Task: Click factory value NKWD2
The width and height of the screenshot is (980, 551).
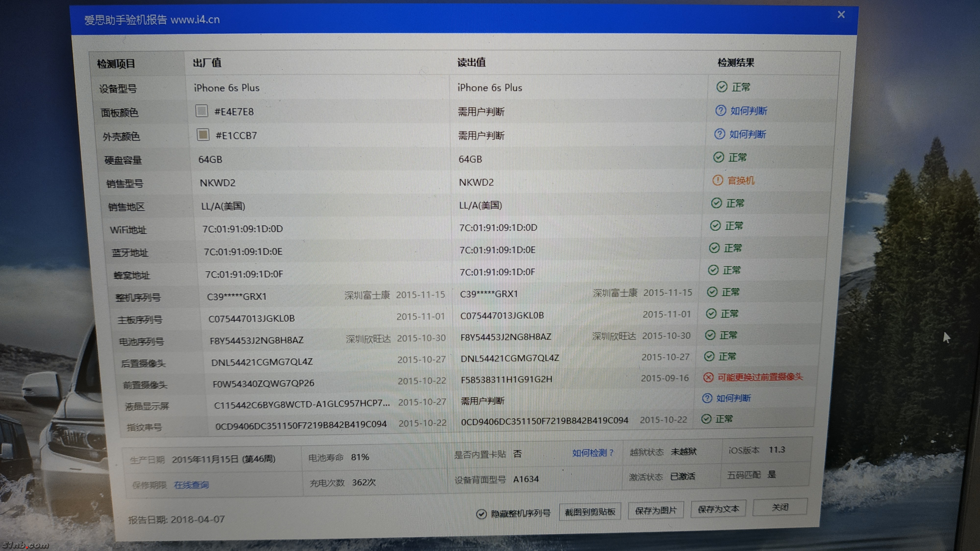Action: (218, 183)
